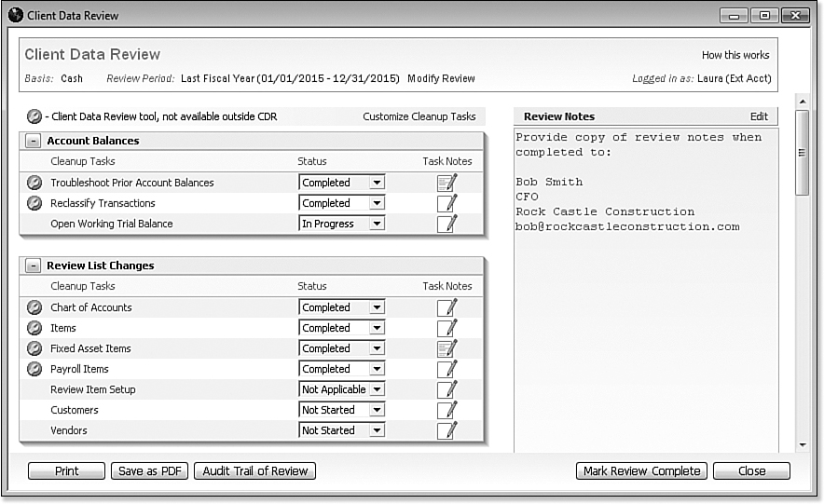The image size is (824, 504).
Task: Click the Logged in as Laura text
Action: click(x=702, y=78)
